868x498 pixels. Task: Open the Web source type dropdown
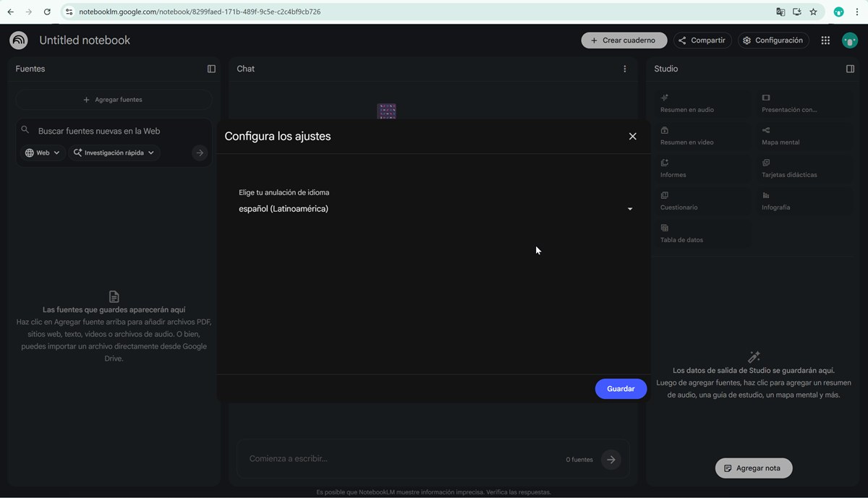coord(43,153)
